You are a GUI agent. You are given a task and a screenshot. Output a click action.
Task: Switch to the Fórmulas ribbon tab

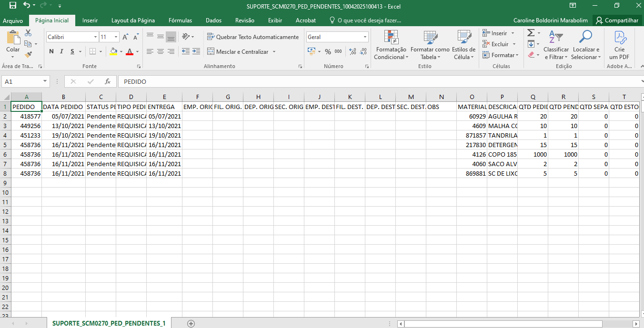[x=180, y=20]
